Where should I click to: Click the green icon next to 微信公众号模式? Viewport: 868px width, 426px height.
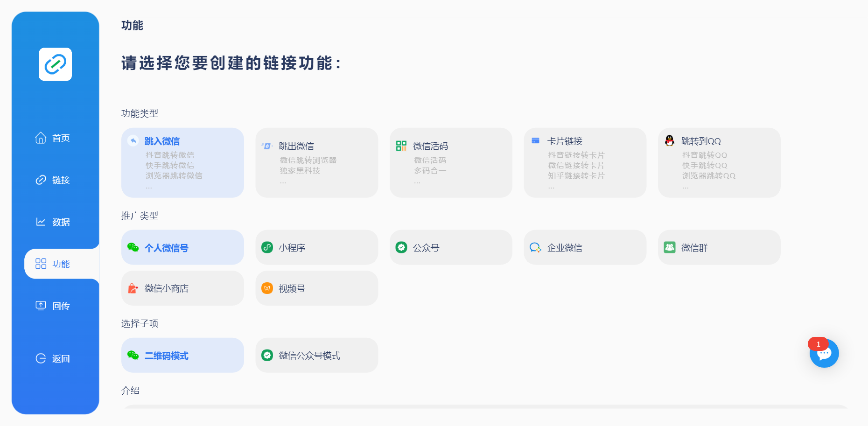tap(267, 355)
